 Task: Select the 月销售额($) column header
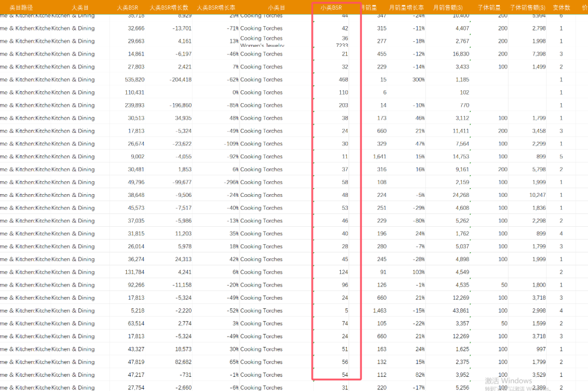(448, 8)
